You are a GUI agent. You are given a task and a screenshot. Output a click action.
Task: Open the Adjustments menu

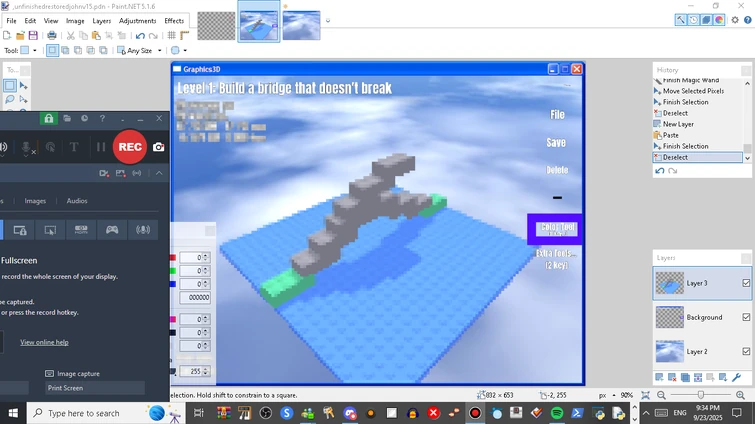(x=138, y=21)
